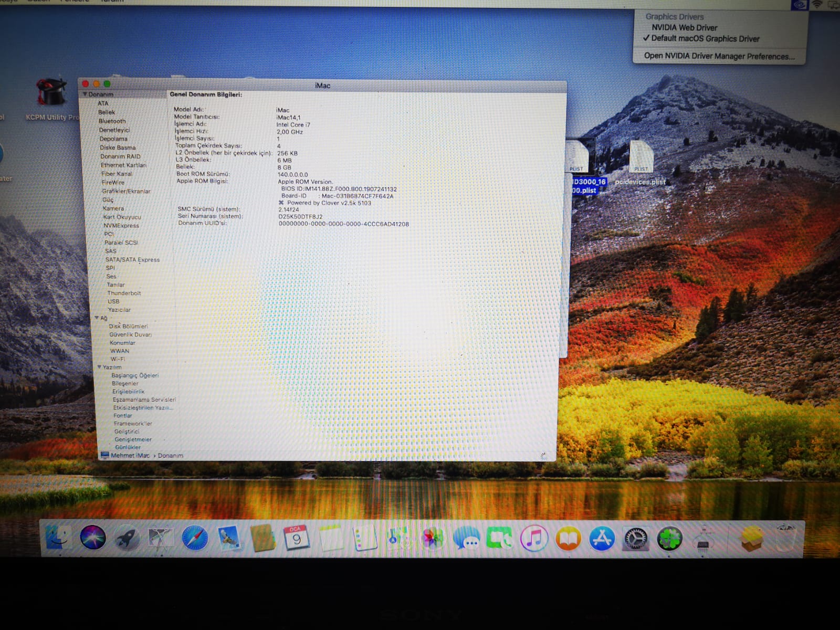Collapse the Yazılım section triangle

99,367
